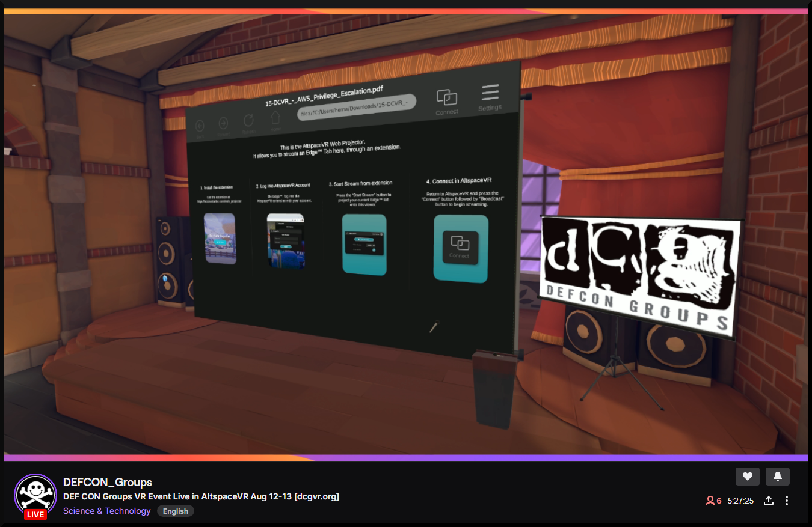
Task: Toggle the bell notifications button
Action: tap(777, 477)
